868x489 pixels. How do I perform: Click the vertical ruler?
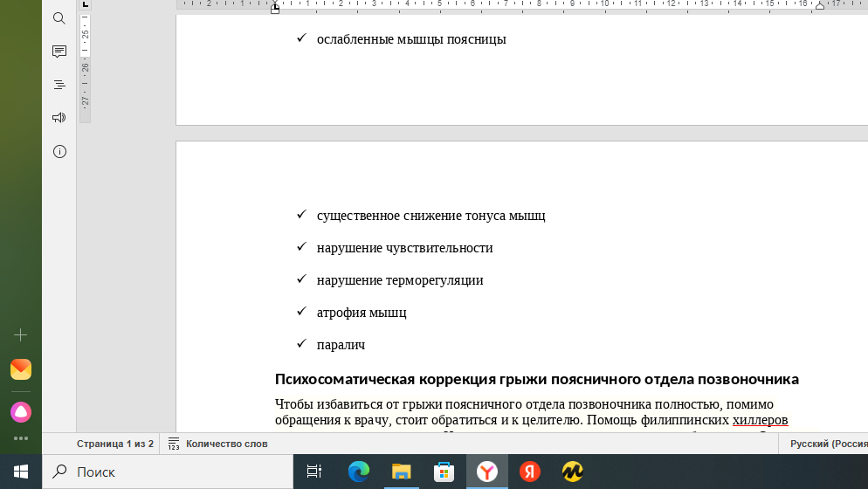tap(86, 67)
